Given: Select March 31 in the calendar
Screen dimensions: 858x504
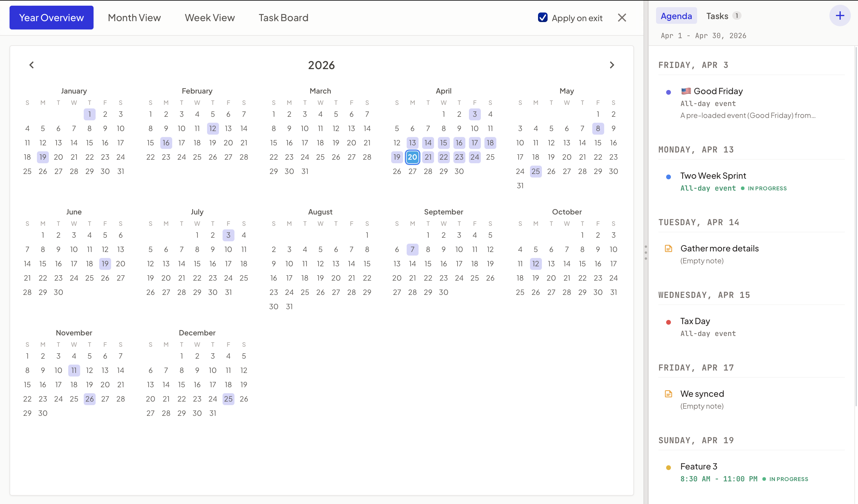Looking at the screenshot, I should coord(305,171).
